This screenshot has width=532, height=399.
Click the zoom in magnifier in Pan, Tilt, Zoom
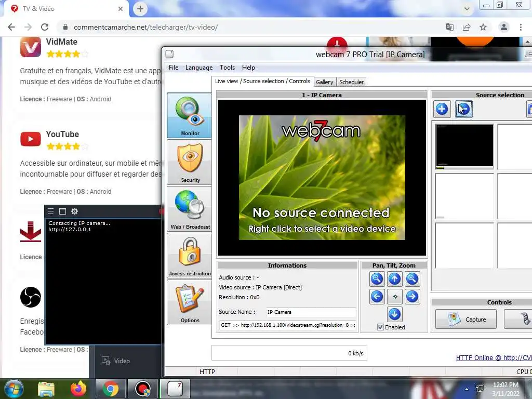(x=412, y=279)
